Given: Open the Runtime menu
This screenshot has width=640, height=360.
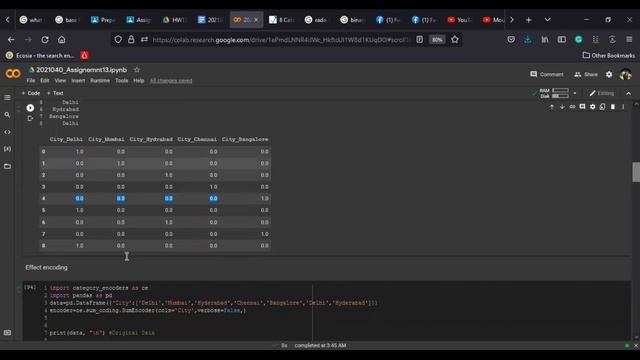Looking at the screenshot, I should click(100, 81).
